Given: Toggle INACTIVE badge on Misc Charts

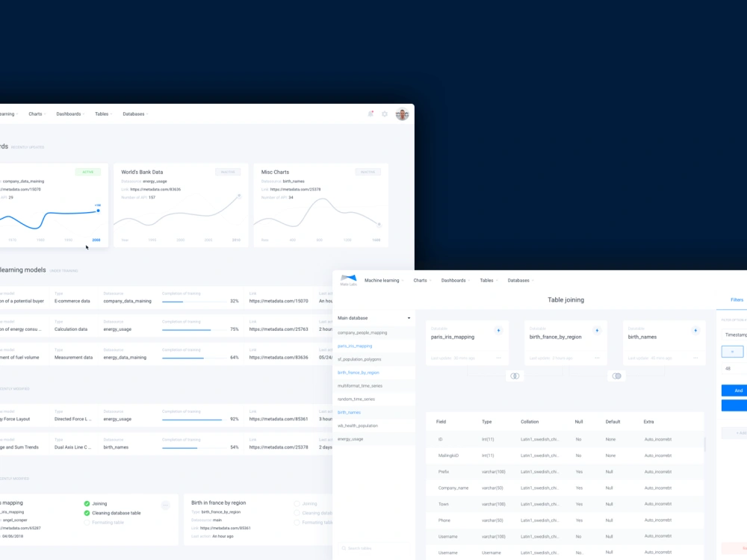Looking at the screenshot, I should [368, 172].
